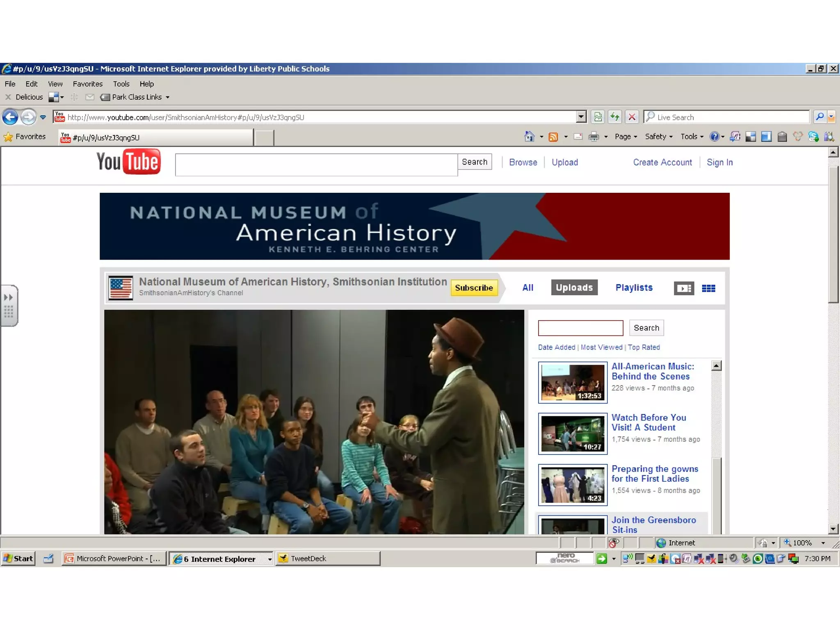
Task: Click the Stop loading X icon
Action: 632,117
